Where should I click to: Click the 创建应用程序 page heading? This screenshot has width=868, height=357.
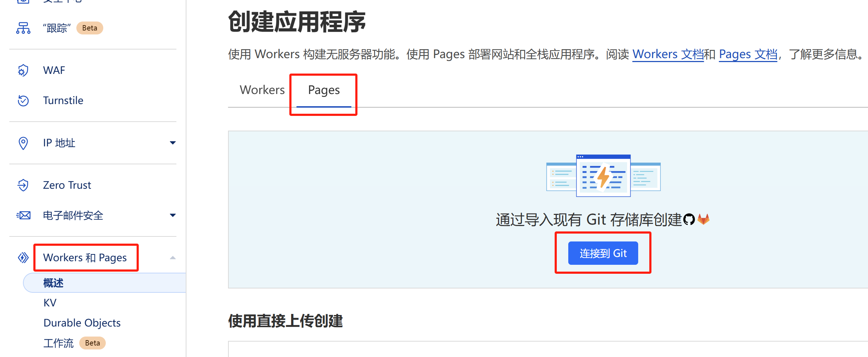coord(297,22)
